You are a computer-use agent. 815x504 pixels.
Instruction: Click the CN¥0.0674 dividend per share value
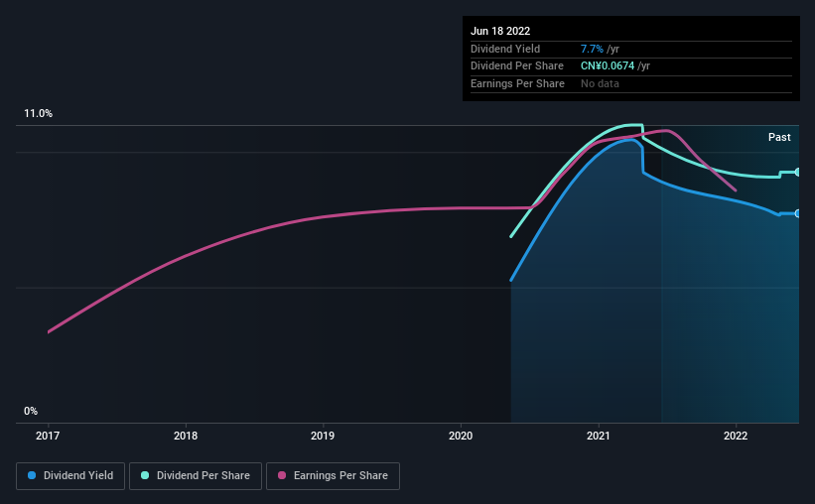tap(608, 66)
